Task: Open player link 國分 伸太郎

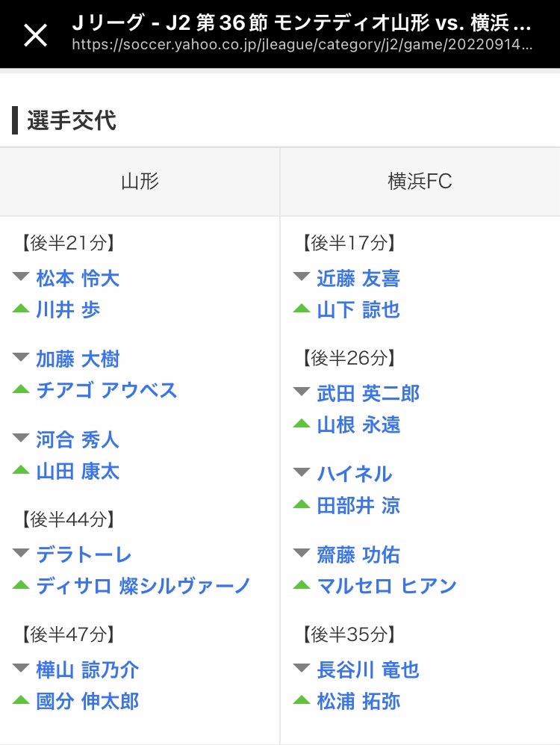Action: [x=87, y=702]
